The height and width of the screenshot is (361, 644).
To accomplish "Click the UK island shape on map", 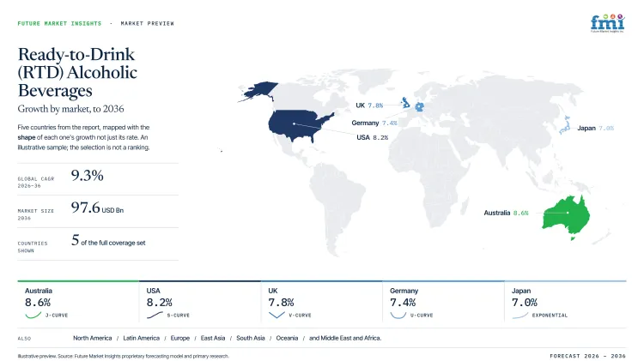I will click(405, 102).
